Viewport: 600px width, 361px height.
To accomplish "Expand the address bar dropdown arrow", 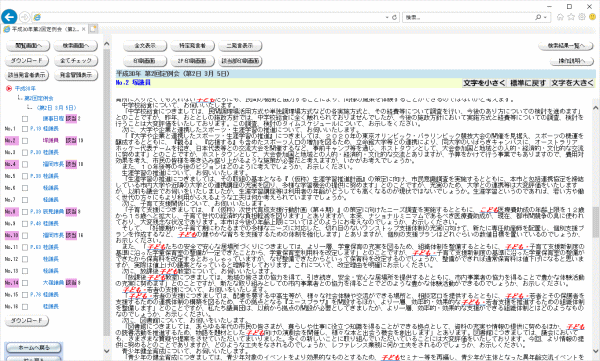I will (x=387, y=18).
